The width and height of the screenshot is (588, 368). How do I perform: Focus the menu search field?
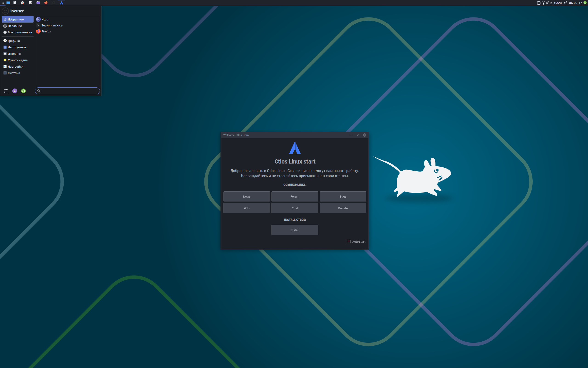tap(67, 91)
